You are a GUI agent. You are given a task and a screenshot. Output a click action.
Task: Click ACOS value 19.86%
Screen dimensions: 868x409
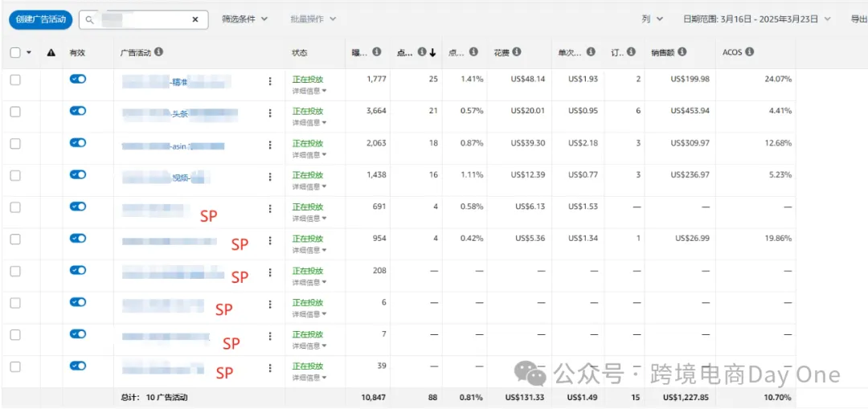coord(778,239)
